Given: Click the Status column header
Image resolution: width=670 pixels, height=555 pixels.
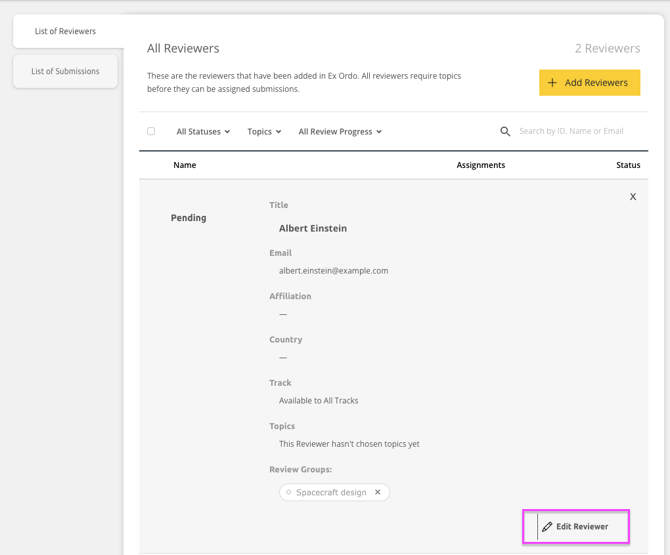Looking at the screenshot, I should [x=627, y=165].
